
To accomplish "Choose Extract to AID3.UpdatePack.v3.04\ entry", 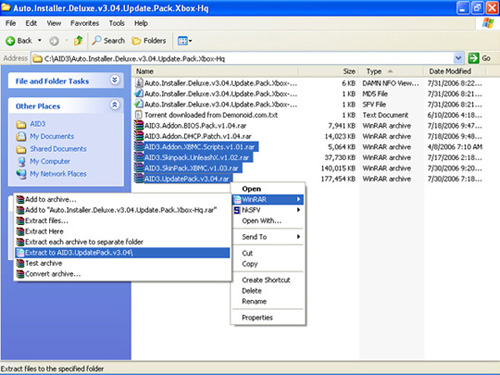I will click(123, 253).
